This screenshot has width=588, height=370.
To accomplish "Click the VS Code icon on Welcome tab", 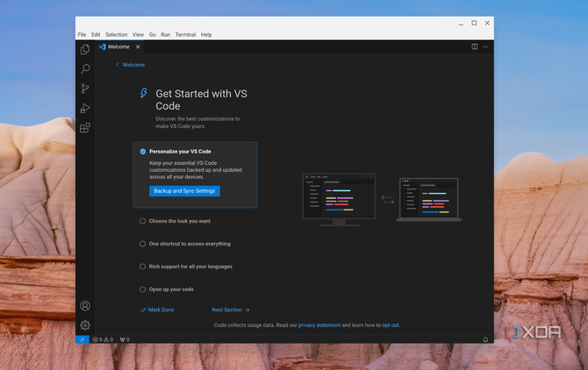I will [102, 46].
